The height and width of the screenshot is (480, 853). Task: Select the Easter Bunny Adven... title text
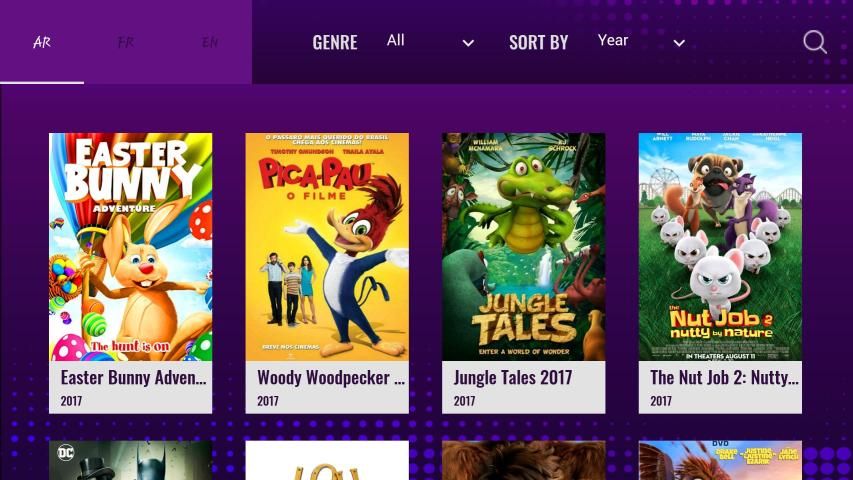(133, 377)
